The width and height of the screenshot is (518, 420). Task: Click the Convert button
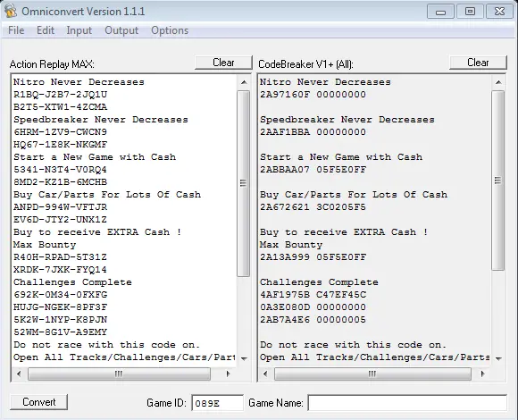39,402
